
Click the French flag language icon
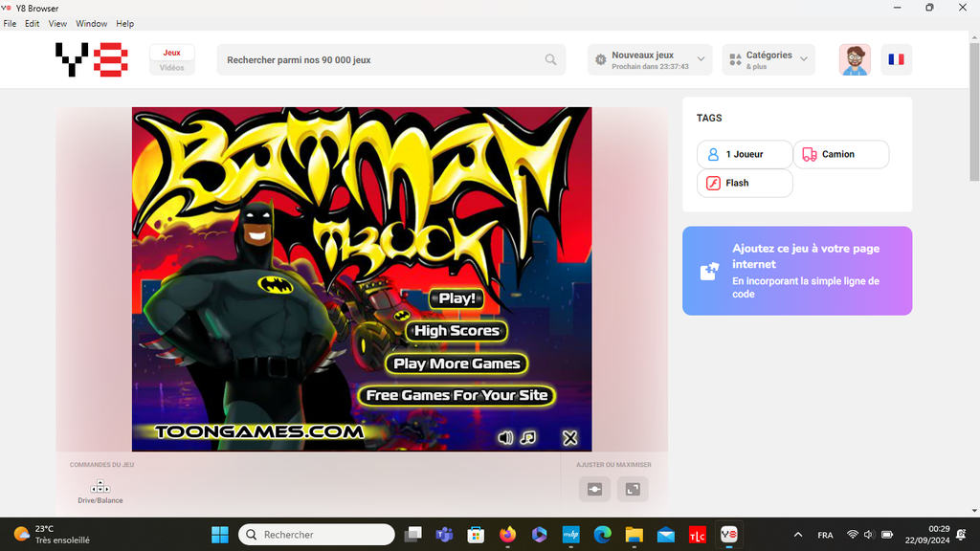click(x=896, y=59)
